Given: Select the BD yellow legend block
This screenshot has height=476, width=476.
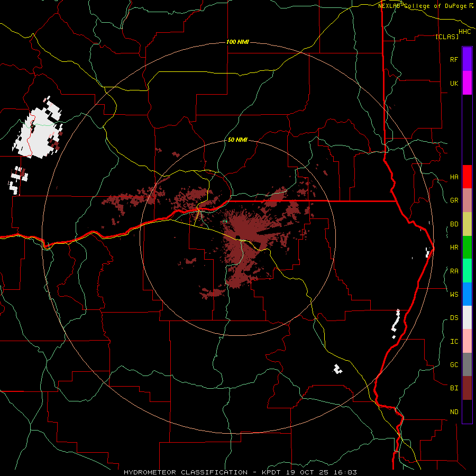Looking at the screenshot, I should 467,224.
